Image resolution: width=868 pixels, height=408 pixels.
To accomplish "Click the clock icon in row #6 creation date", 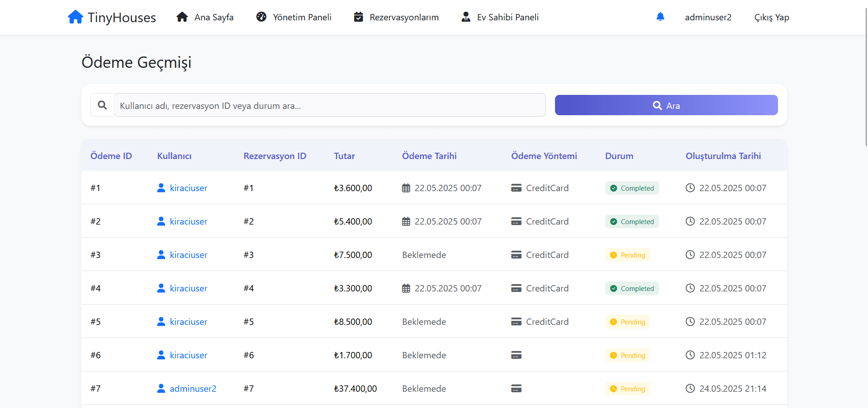I will click(690, 355).
